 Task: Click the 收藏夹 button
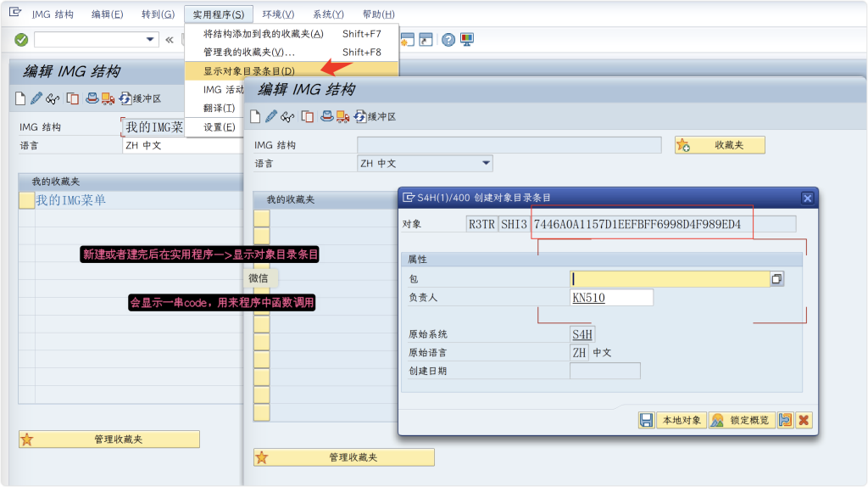[721, 145]
